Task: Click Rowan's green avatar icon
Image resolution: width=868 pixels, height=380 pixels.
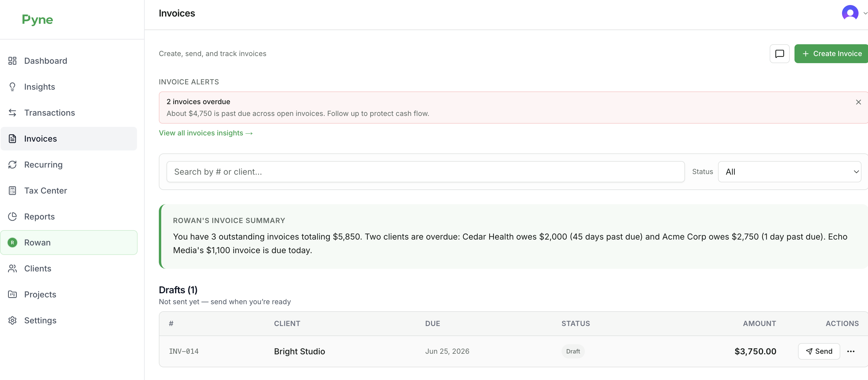Action: coord(12,242)
